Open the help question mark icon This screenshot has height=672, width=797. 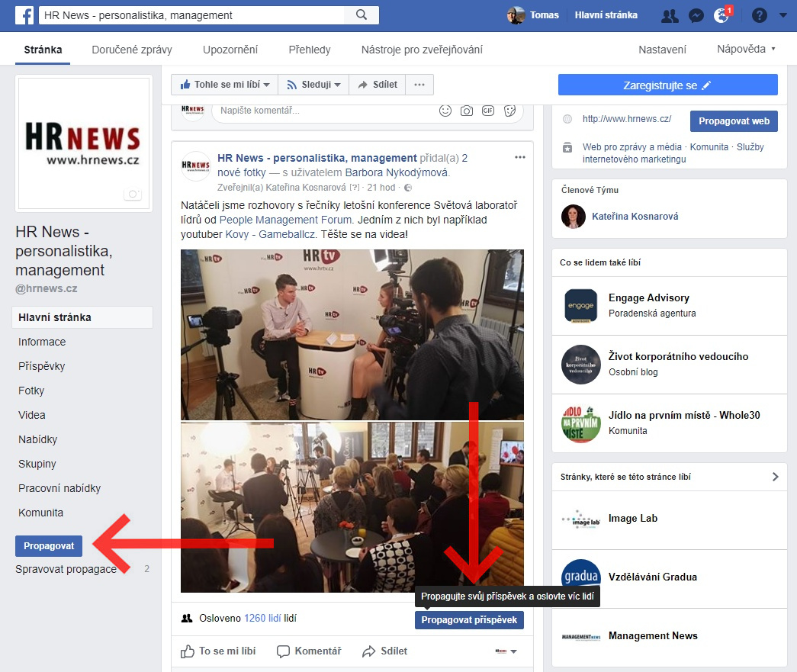click(760, 15)
